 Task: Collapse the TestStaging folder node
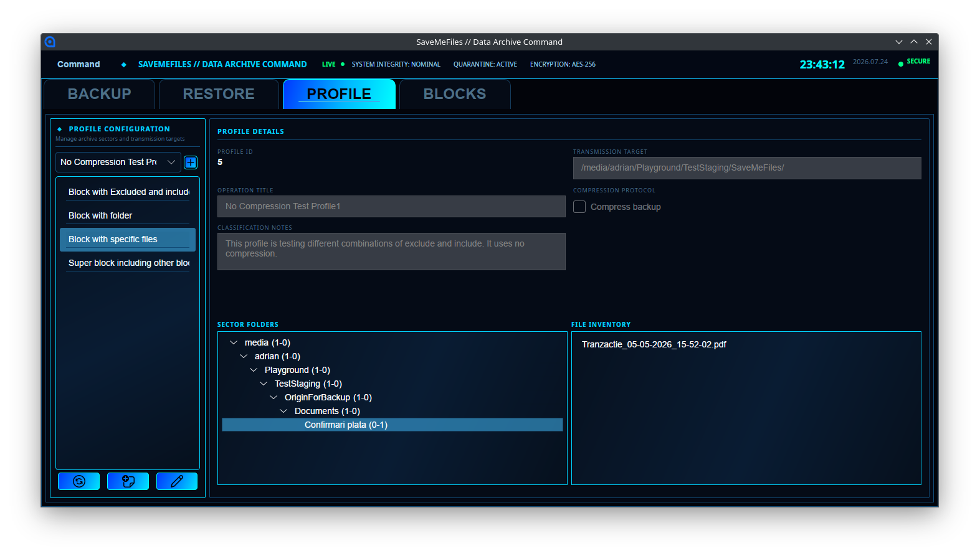(264, 384)
